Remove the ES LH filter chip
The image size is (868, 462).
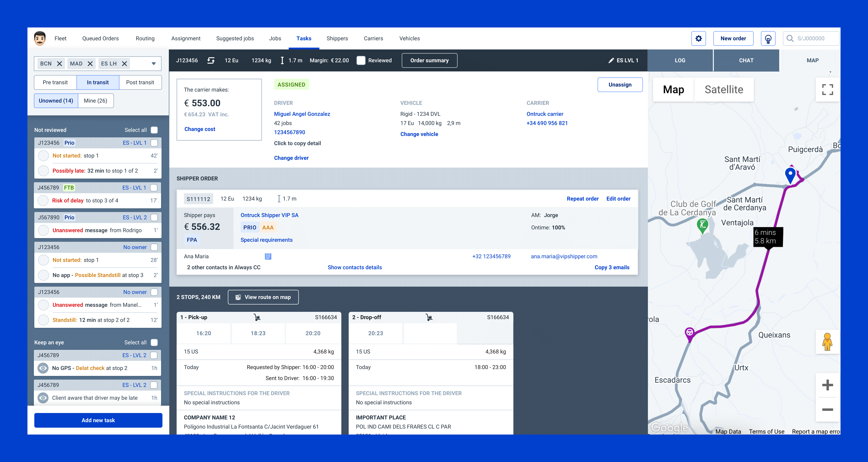pos(124,64)
